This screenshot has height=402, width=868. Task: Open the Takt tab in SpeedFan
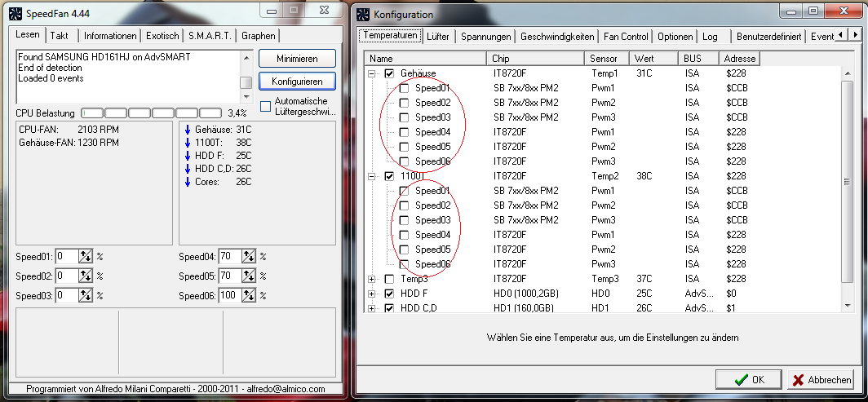click(60, 35)
